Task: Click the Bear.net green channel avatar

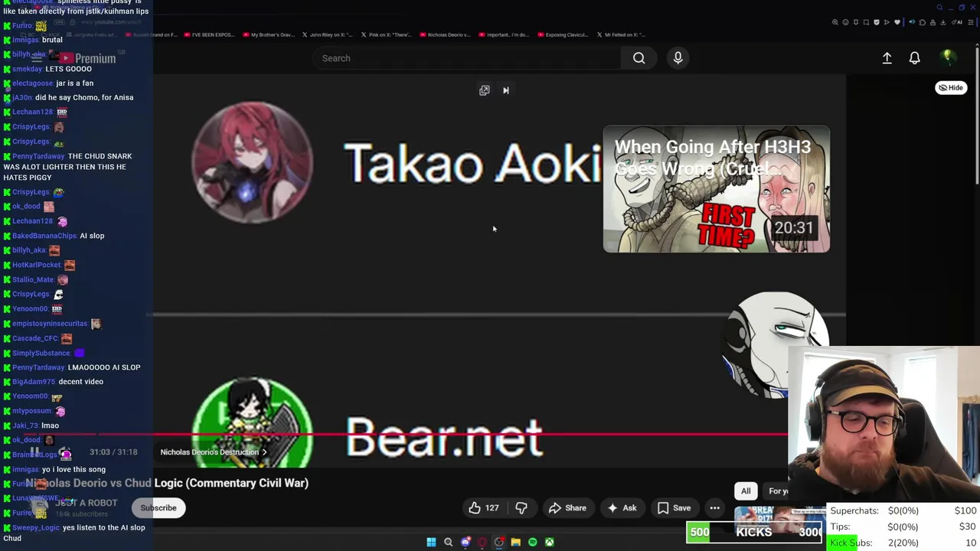Action: (252, 422)
